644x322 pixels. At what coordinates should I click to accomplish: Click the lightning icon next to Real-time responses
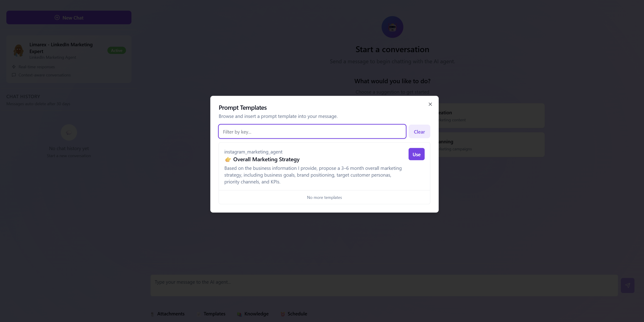pyautogui.click(x=14, y=67)
